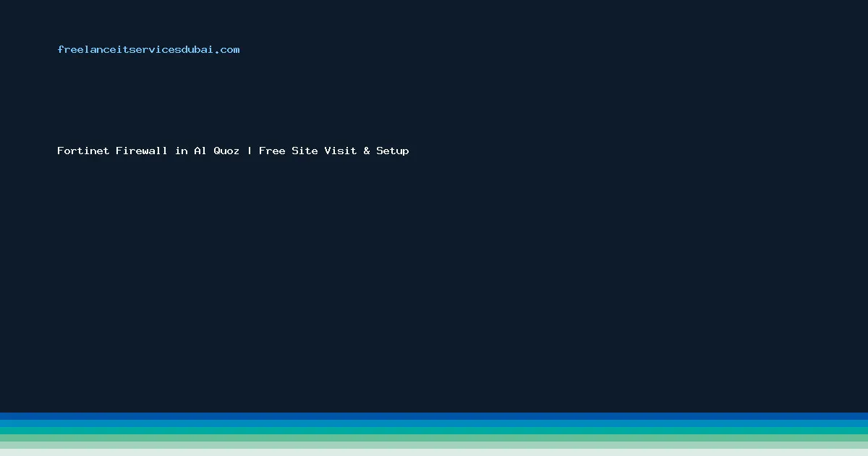Open the freelanceitservicesdubai.com link

148,49
